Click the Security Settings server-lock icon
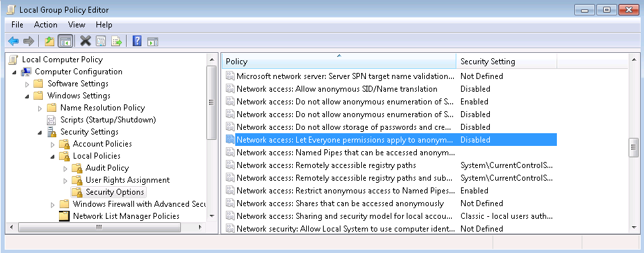 pos(52,132)
